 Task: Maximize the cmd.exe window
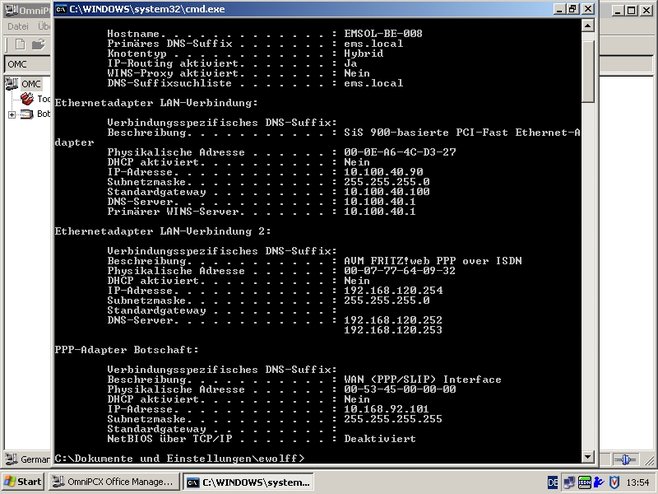pos(572,9)
